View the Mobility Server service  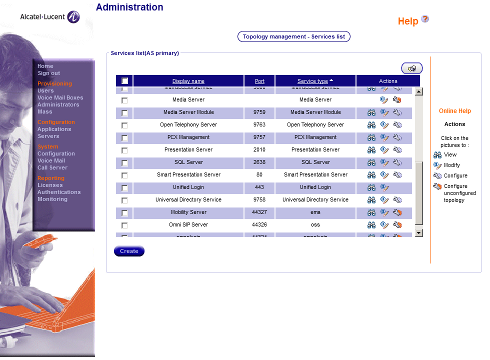(x=371, y=213)
